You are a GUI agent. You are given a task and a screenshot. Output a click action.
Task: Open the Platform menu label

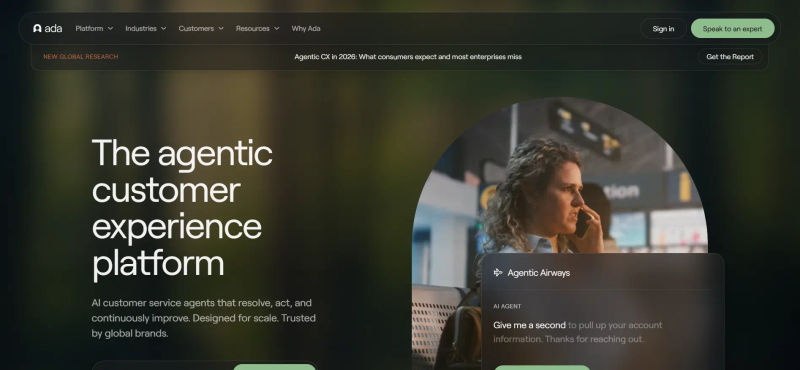pyautogui.click(x=89, y=29)
